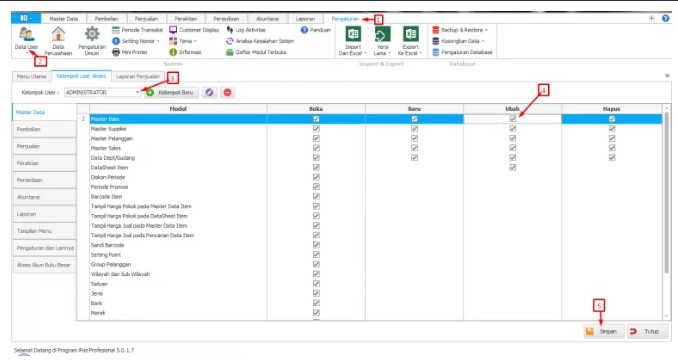Click the red delete group icon
Screen dimensions: 678x363
pos(227,92)
